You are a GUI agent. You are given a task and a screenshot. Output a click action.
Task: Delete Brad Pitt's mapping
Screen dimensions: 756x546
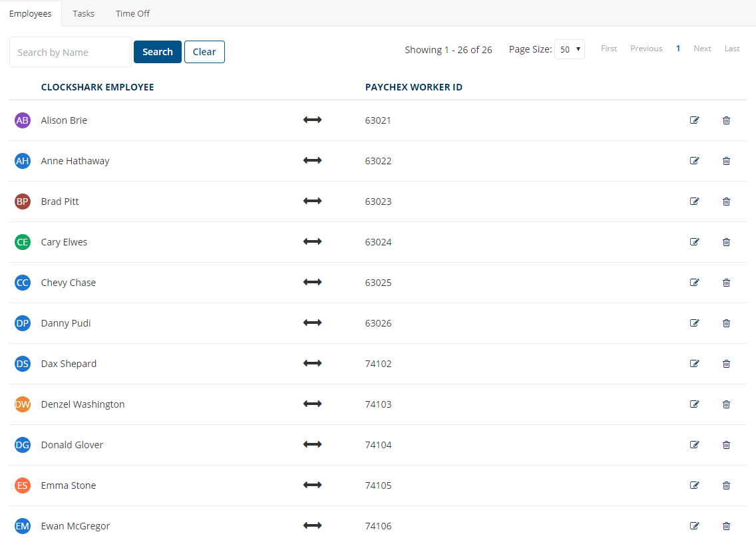click(x=726, y=201)
